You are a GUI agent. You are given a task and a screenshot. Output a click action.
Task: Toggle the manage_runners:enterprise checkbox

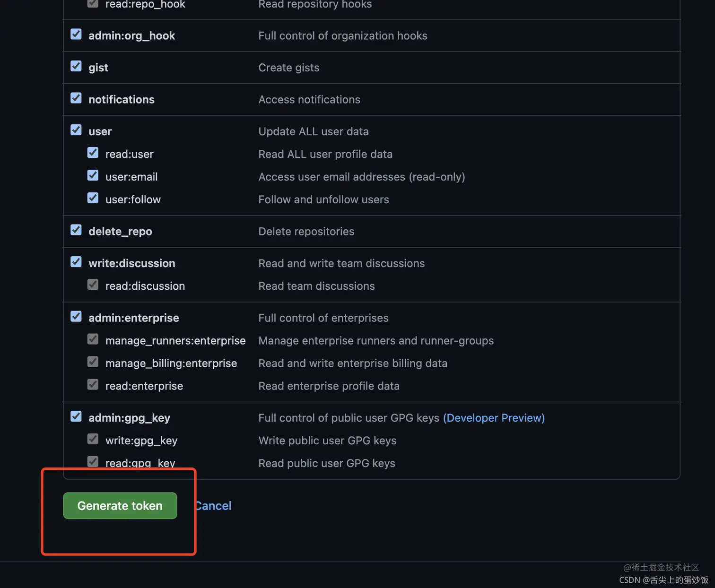click(93, 339)
